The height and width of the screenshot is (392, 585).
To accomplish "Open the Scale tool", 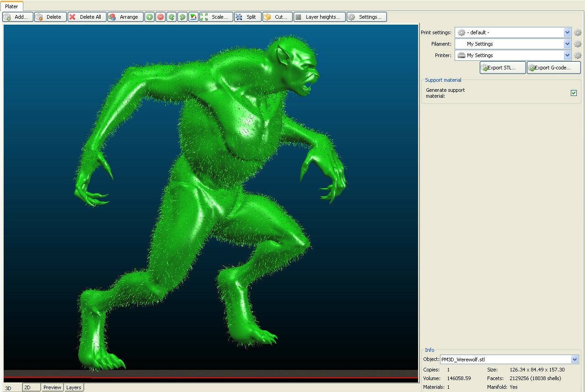I will [216, 17].
